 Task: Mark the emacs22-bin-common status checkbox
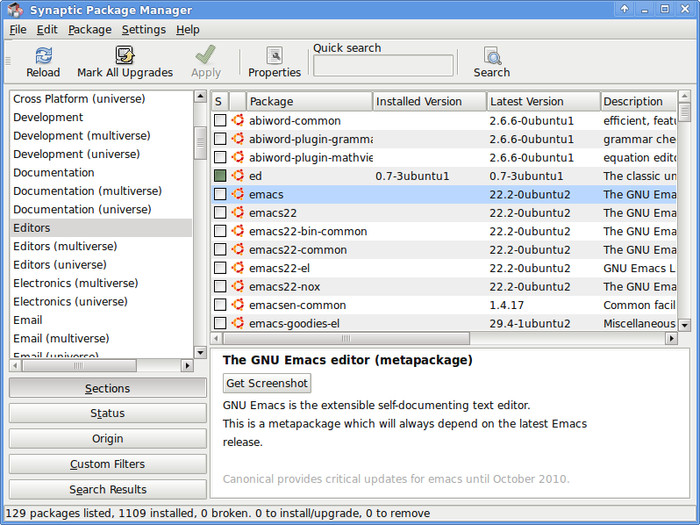pyautogui.click(x=220, y=231)
